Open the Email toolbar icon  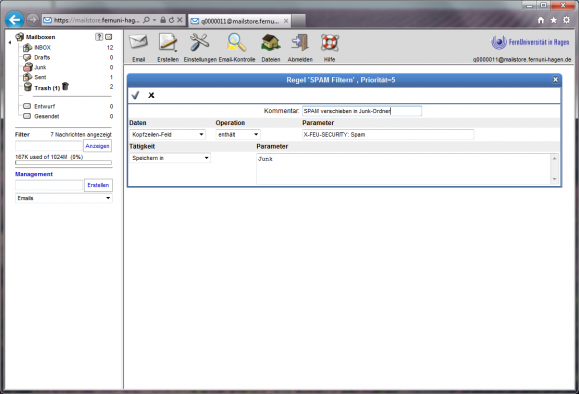click(138, 43)
